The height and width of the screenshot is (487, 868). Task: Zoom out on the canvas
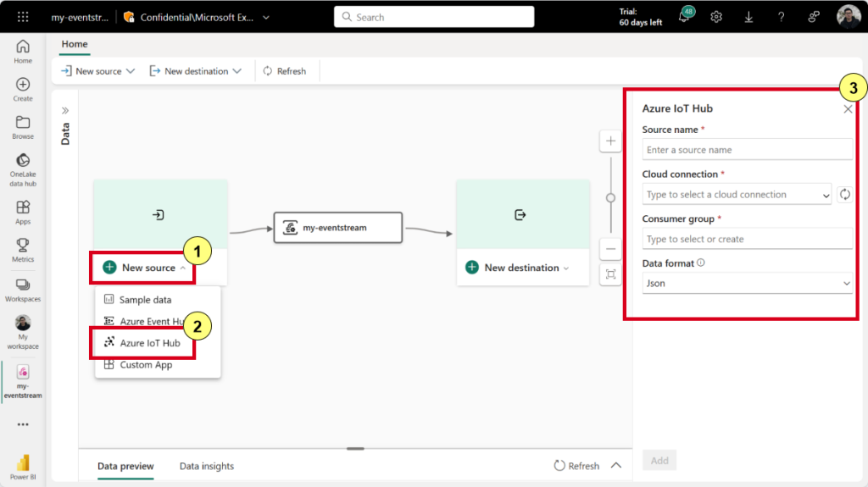[610, 249]
